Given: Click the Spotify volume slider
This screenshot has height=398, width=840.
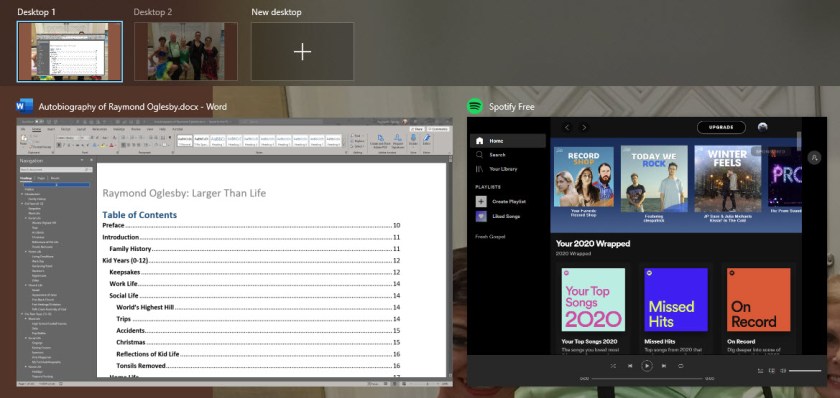Looking at the screenshot, I should pyautogui.click(x=805, y=371).
